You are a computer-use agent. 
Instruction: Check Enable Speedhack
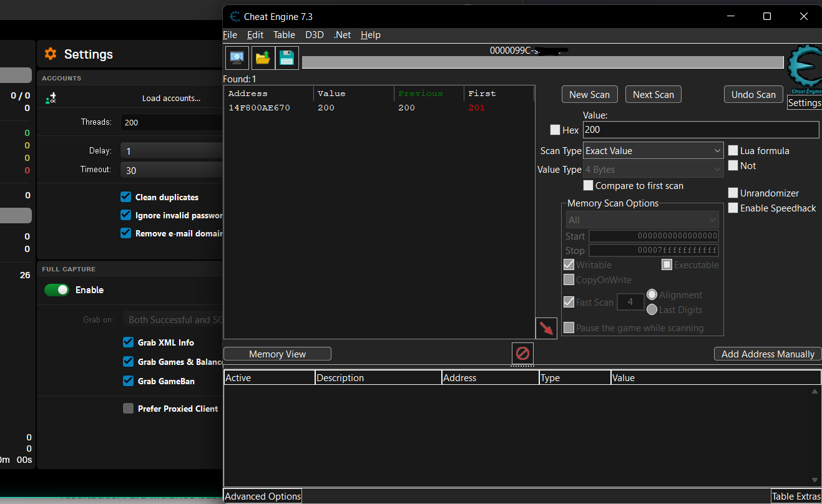point(733,208)
